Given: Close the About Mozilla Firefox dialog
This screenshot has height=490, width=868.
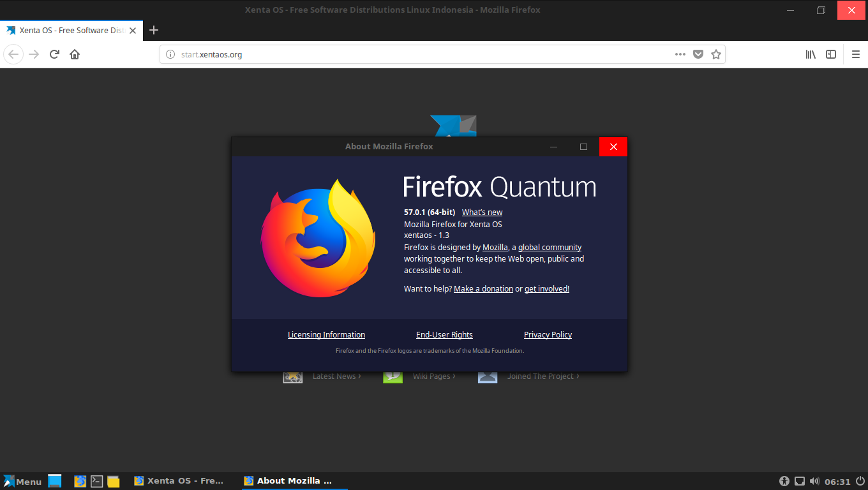Looking at the screenshot, I should pyautogui.click(x=613, y=147).
